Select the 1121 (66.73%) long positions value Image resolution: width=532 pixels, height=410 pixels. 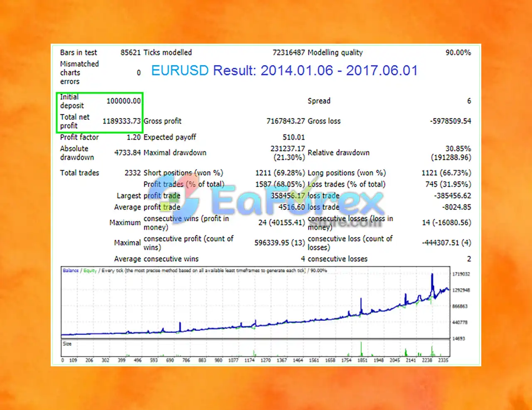coord(446,173)
